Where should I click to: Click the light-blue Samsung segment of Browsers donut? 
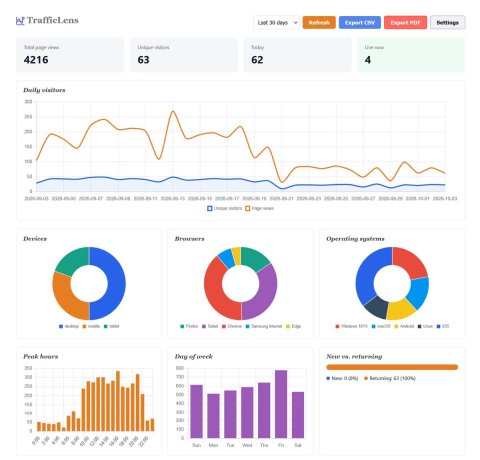click(x=227, y=259)
